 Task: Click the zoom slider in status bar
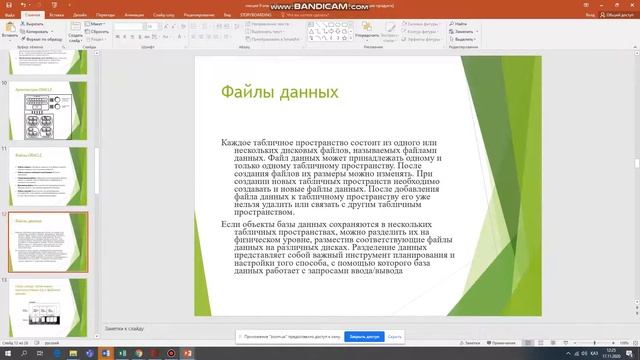594,343
